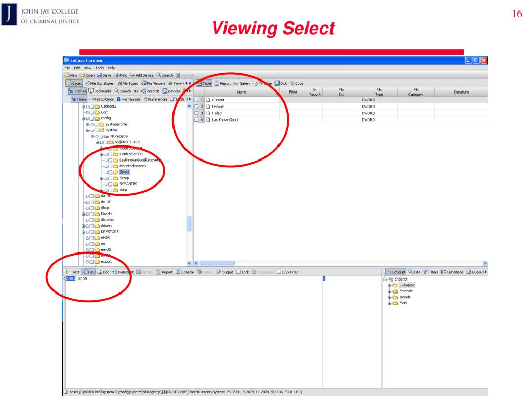Expand the Examples EnScript folder
Screen dimensions: 532x399
[390, 285]
